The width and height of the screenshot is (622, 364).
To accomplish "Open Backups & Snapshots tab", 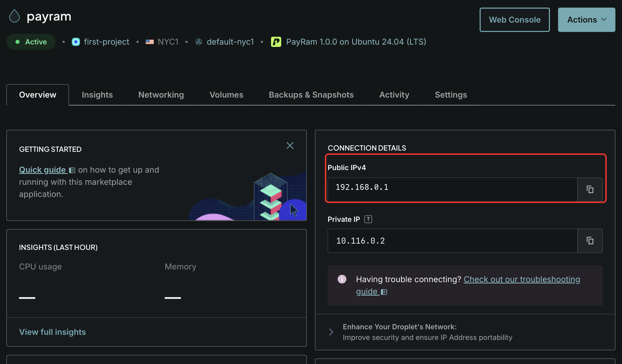I will [311, 95].
